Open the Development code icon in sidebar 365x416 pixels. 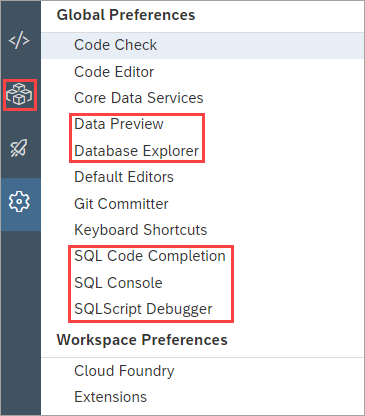tap(19, 40)
